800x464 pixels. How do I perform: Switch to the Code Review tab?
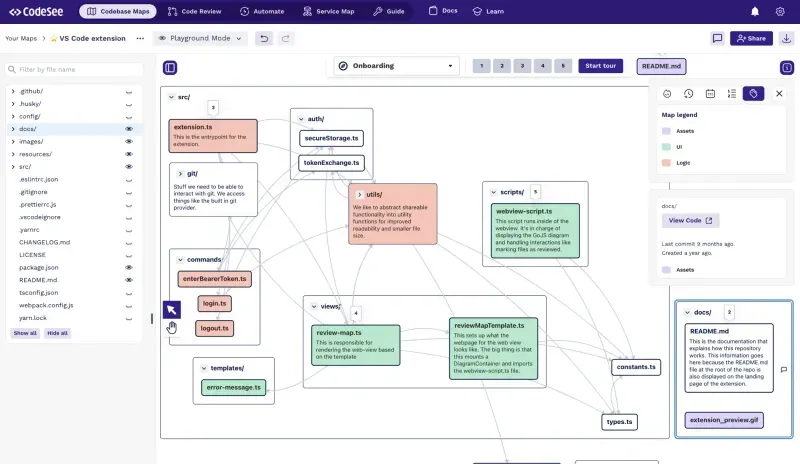tap(194, 11)
